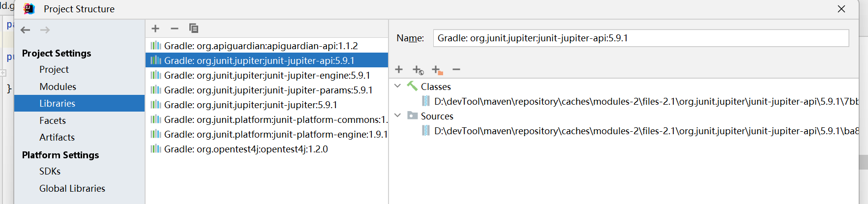Select Gradle: junit-platform-engine:1.9.1 library
Image resolution: width=868 pixels, height=204 pixels.
(x=267, y=134)
